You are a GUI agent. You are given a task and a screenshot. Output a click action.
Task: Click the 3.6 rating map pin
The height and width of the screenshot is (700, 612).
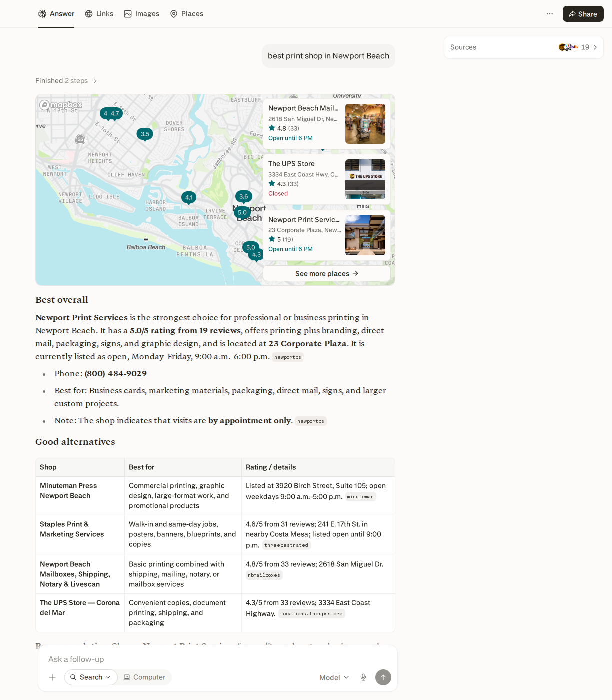[x=244, y=196]
